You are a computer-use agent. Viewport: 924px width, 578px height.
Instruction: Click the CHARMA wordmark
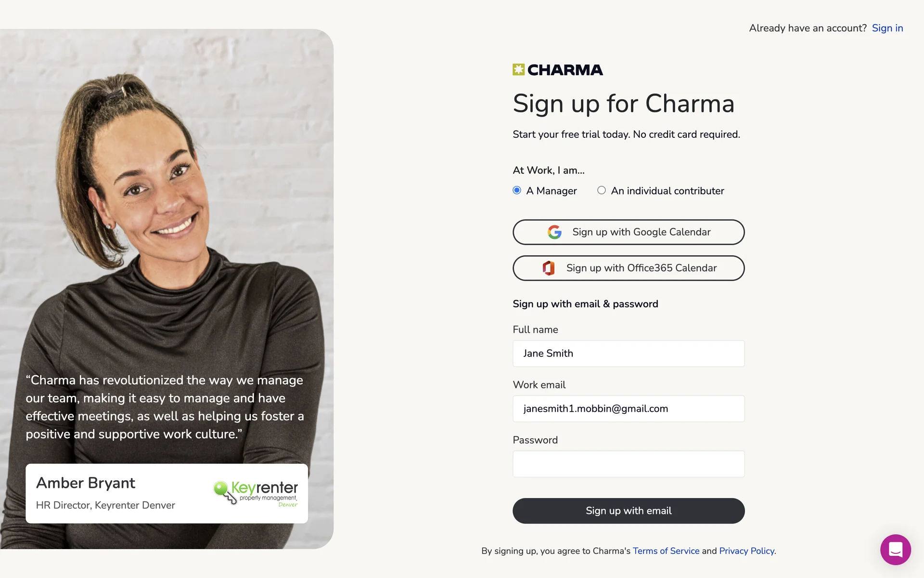(565, 70)
